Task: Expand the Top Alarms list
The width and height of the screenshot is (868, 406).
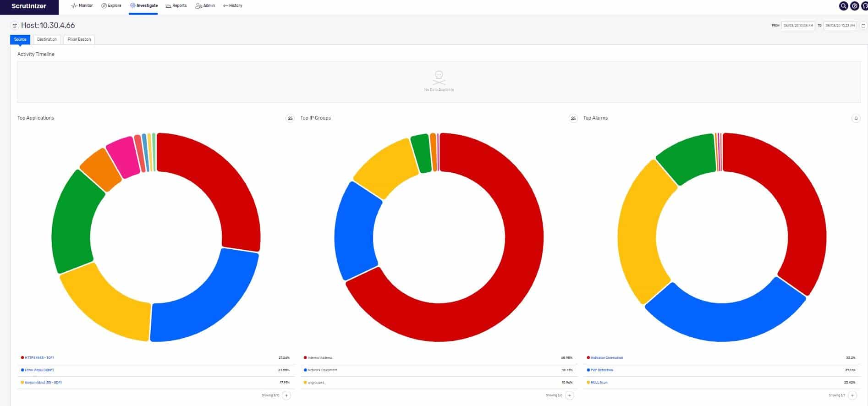Action: click(852, 395)
